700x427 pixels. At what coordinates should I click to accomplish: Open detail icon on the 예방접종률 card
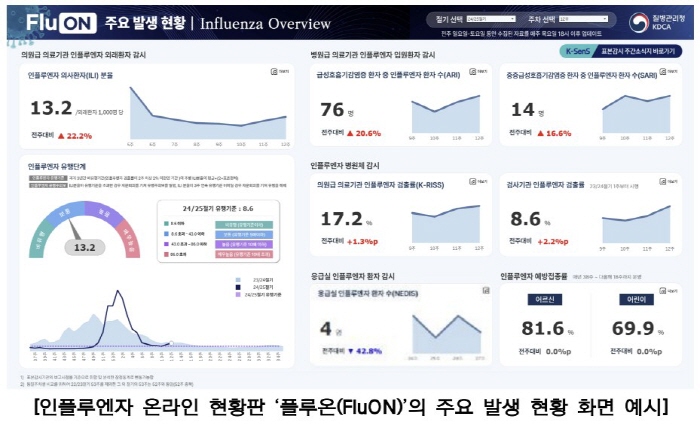(x=668, y=291)
